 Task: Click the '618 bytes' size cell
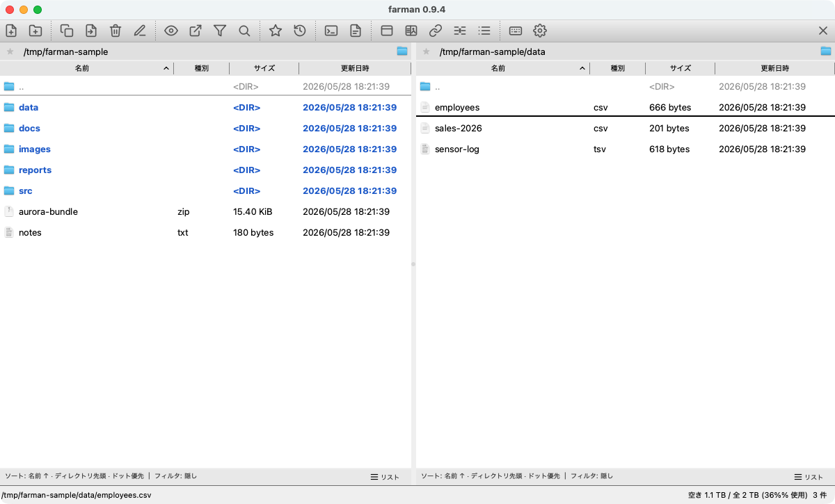pyautogui.click(x=669, y=149)
